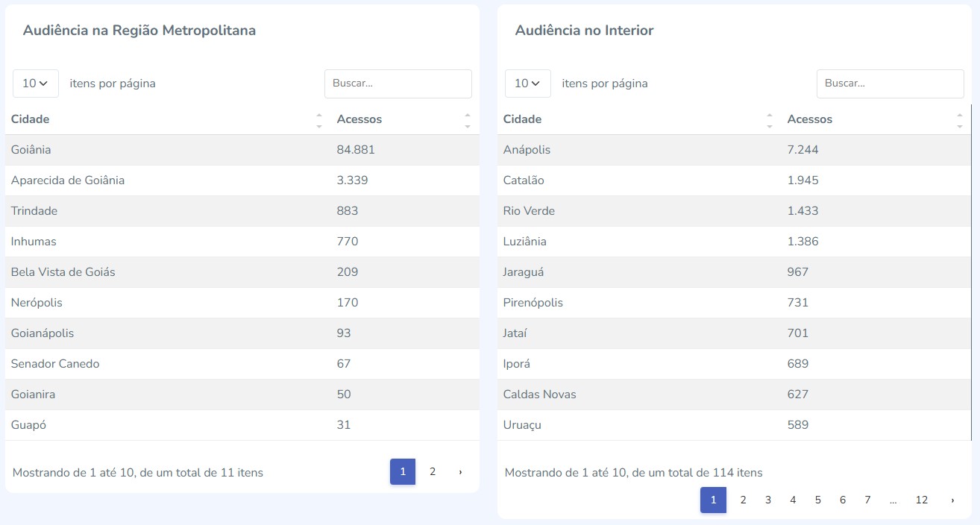980x525 pixels.
Task: Click the Goiânia row in Metropolitana table
Action: click(242, 150)
